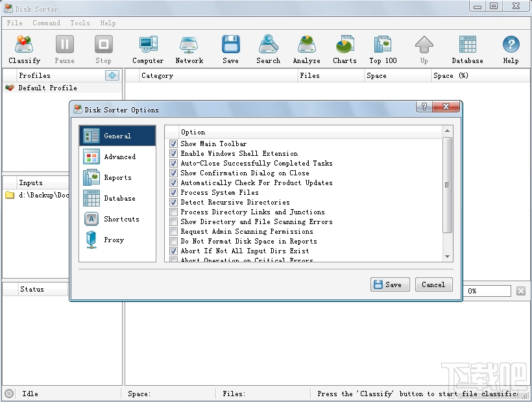Click the Analyze toolbar icon
Screen dimensions: 532x402
(307, 44)
